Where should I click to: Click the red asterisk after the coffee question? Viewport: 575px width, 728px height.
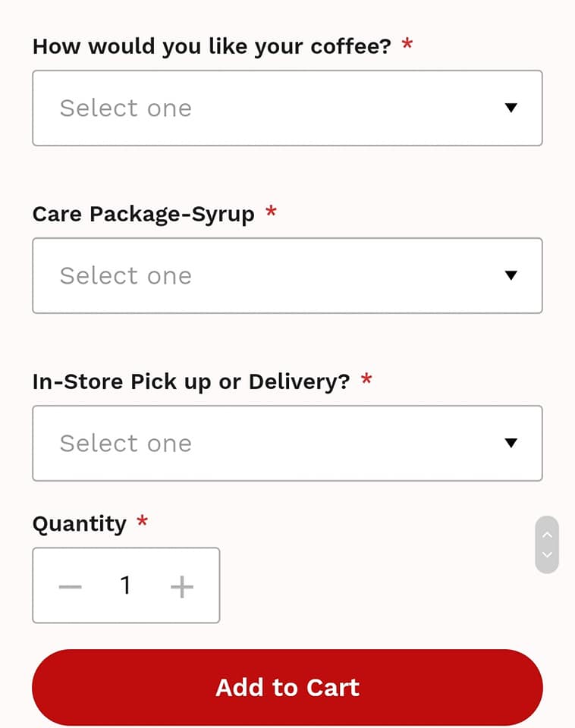407,44
